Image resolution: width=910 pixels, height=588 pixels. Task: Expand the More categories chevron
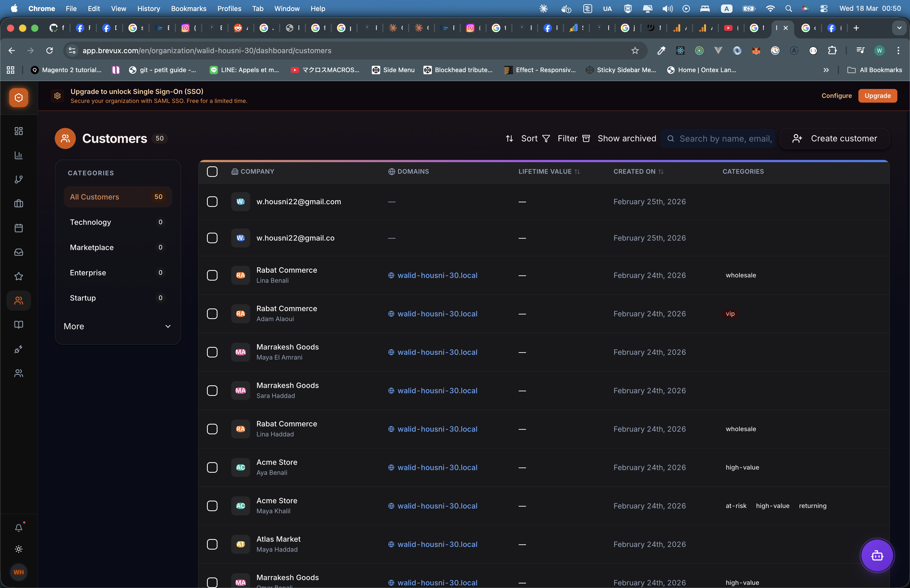pyautogui.click(x=168, y=326)
